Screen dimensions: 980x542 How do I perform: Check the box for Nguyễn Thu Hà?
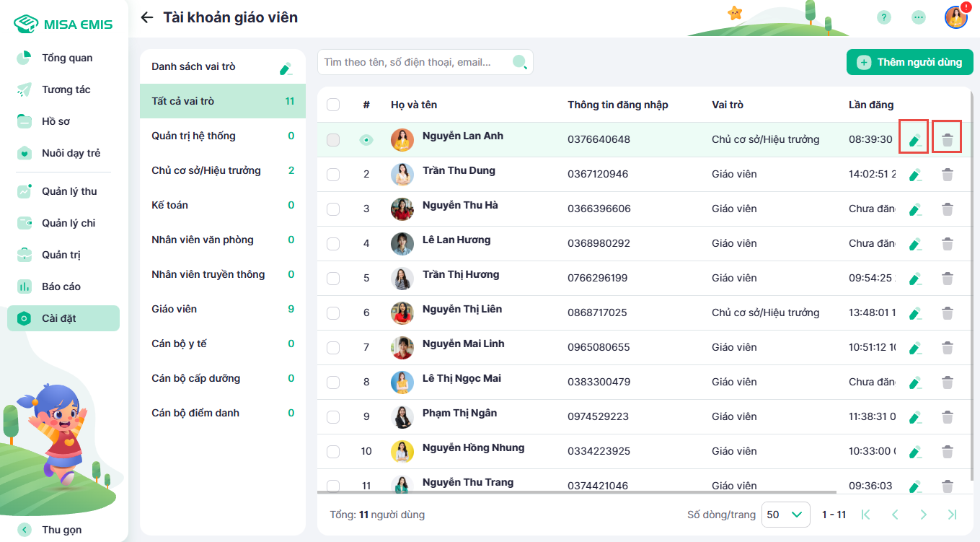point(333,209)
